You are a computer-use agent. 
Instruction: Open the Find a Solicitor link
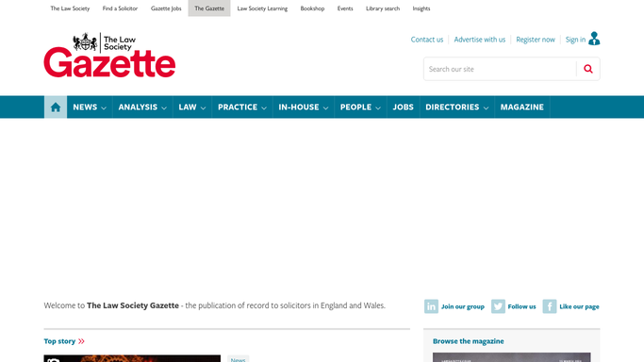[x=120, y=8]
